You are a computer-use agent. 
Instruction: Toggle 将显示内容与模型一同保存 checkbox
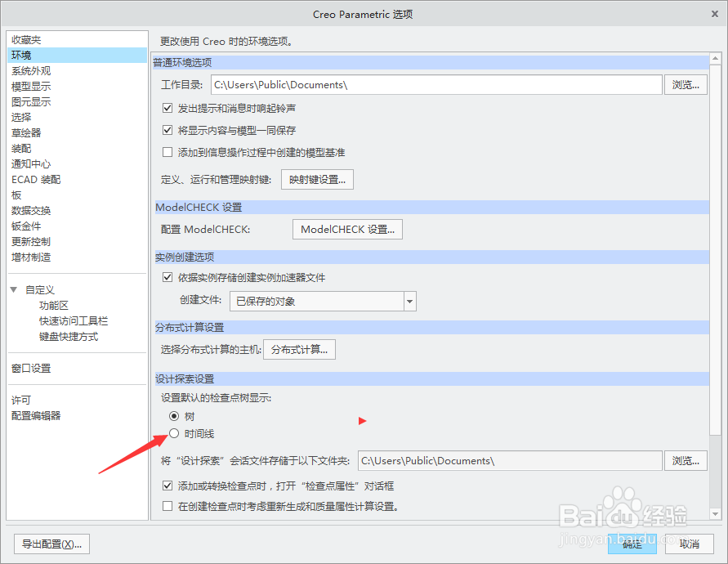[x=167, y=130]
